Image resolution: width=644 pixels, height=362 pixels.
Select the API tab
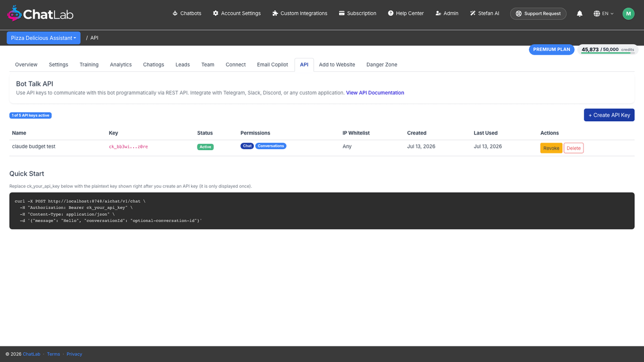(x=304, y=64)
